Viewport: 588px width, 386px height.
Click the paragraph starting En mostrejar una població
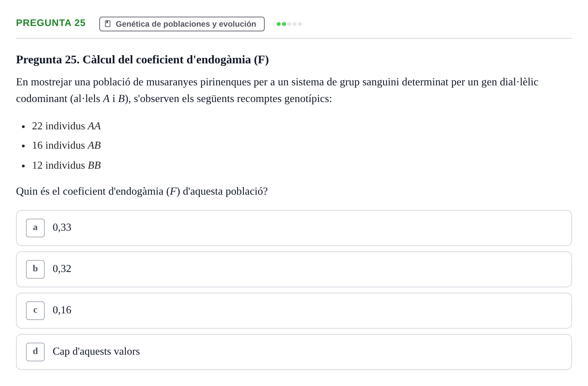(x=277, y=90)
